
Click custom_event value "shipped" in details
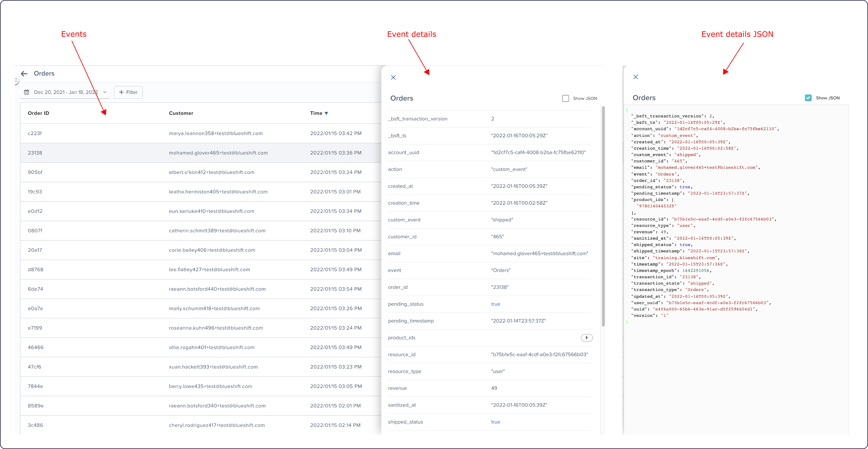click(502, 220)
